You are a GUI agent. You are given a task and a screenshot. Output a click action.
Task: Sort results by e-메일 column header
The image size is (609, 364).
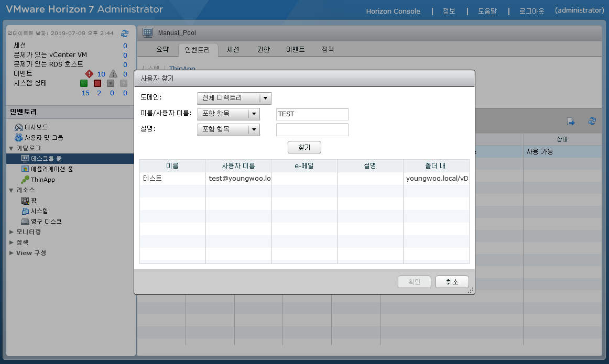pyautogui.click(x=304, y=166)
